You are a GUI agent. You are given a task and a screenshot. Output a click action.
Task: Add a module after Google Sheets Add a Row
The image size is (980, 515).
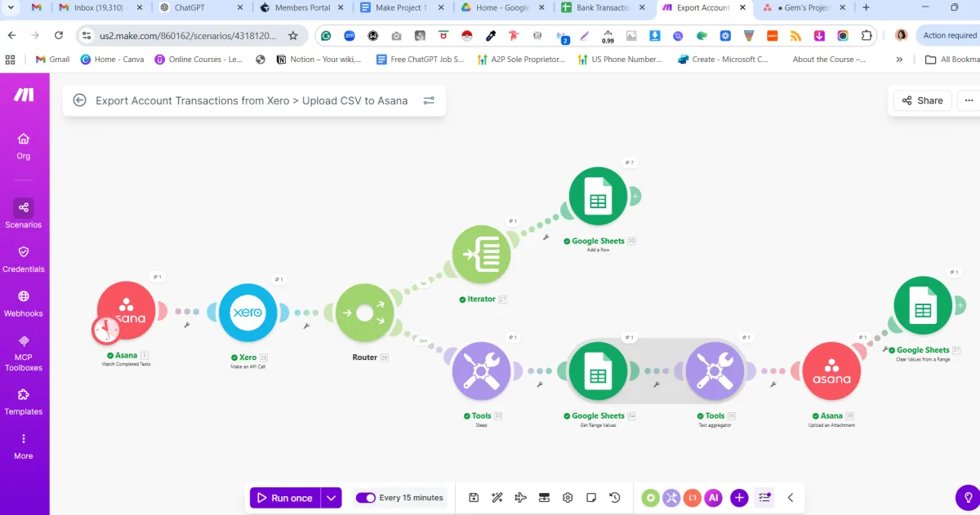(635, 196)
